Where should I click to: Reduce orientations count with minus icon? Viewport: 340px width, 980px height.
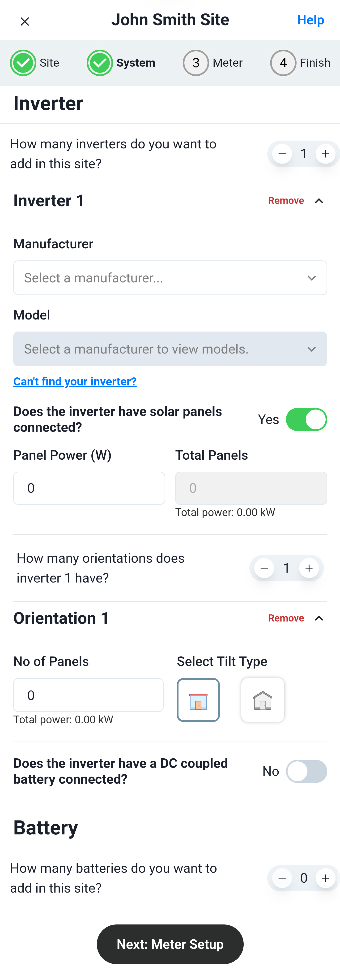tap(264, 568)
